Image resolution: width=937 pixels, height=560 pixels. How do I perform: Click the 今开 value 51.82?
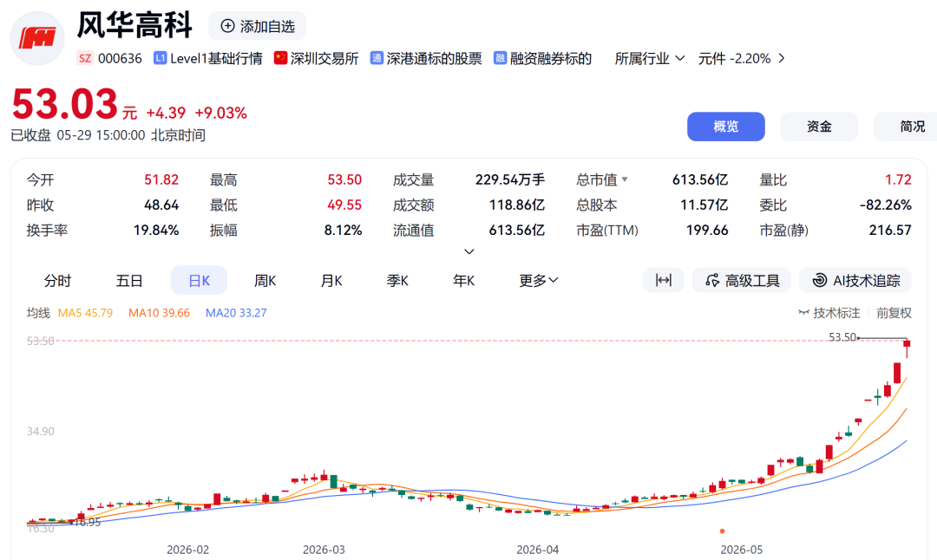tap(161, 179)
